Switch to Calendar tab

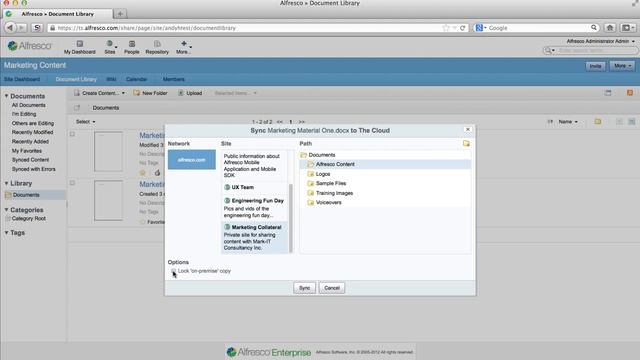point(136,79)
